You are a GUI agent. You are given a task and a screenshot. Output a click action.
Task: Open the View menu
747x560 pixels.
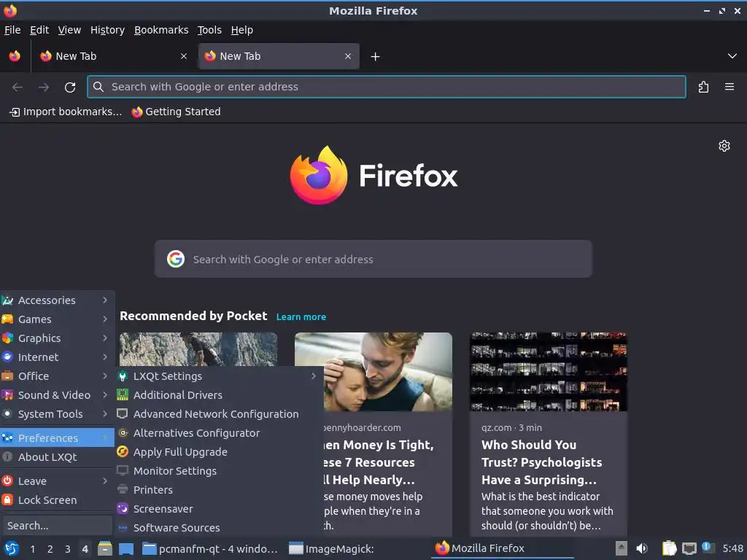69,30
